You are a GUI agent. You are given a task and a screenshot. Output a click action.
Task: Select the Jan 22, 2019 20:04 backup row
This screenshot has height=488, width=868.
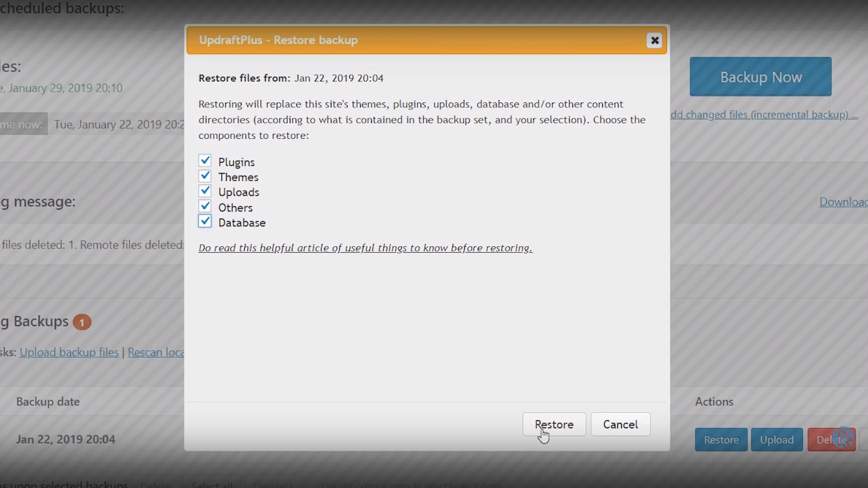[66, 439]
